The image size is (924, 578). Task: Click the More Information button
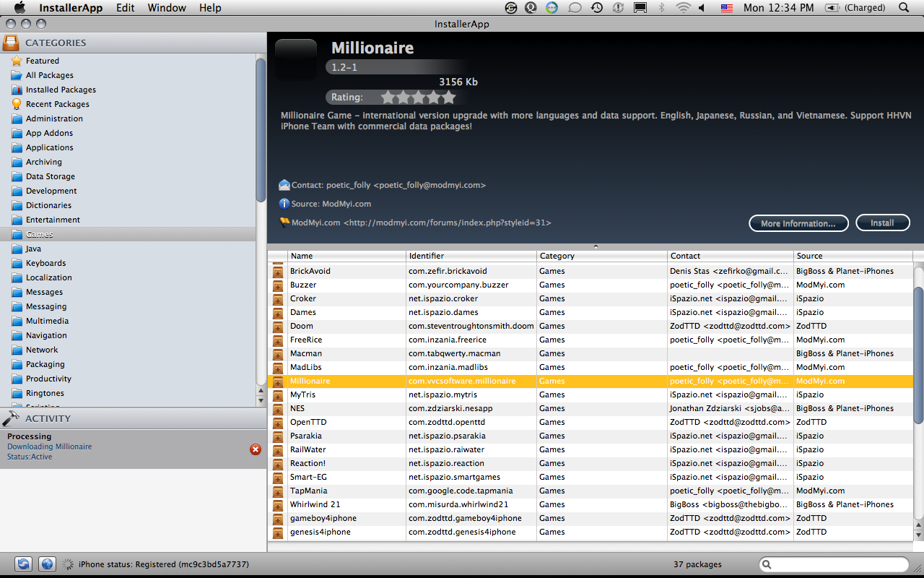tap(798, 223)
